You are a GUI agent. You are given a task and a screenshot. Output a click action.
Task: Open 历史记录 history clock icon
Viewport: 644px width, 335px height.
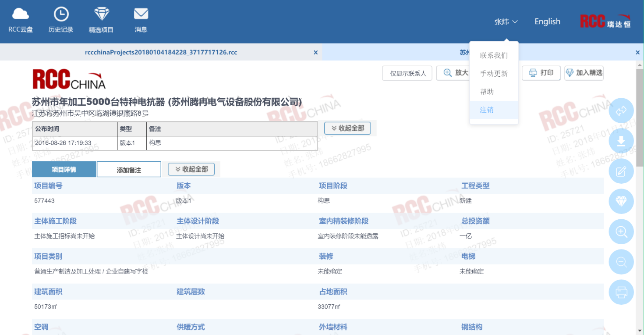61,14
